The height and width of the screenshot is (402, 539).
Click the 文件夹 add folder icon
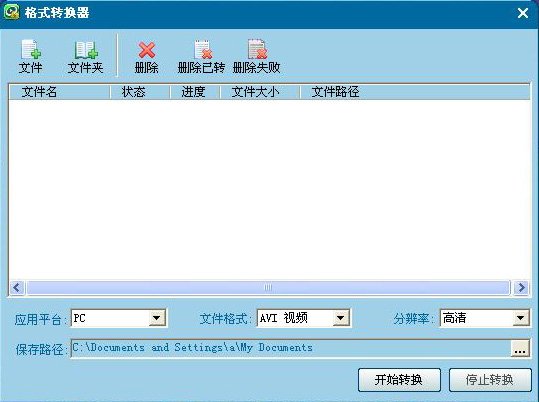coord(86,50)
